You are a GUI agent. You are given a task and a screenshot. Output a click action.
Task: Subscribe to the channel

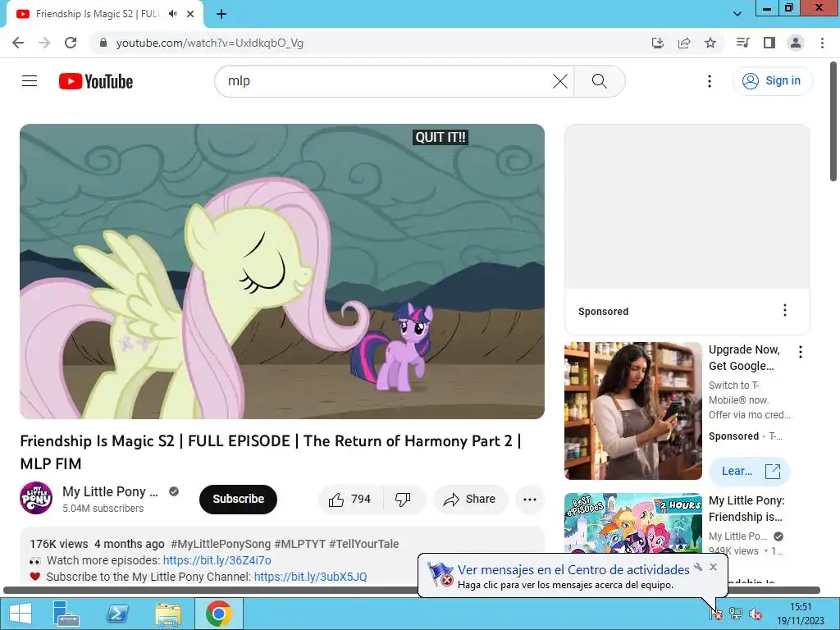239,499
